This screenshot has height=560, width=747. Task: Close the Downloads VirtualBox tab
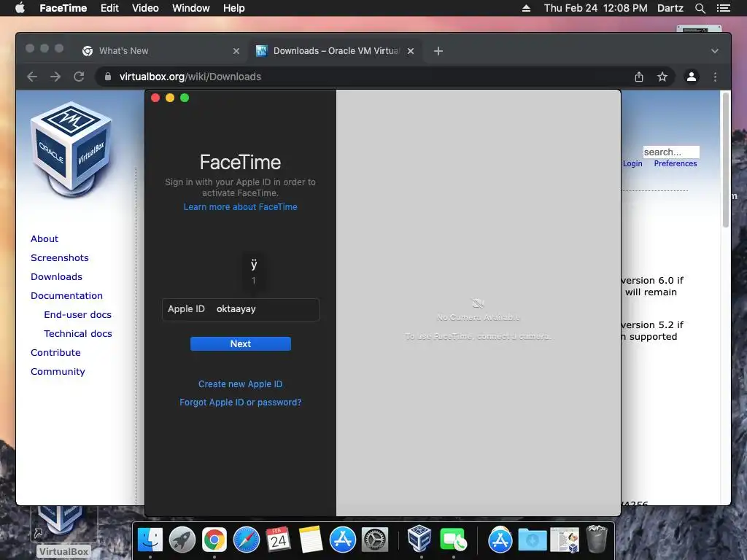click(x=411, y=51)
